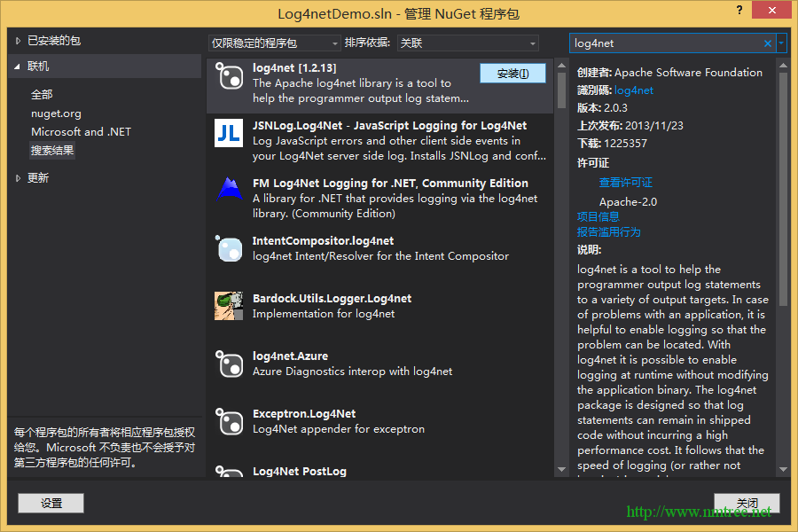Screen dimensions: 798x532
Task: Open the search box history dropdown arrow
Action: (781, 43)
